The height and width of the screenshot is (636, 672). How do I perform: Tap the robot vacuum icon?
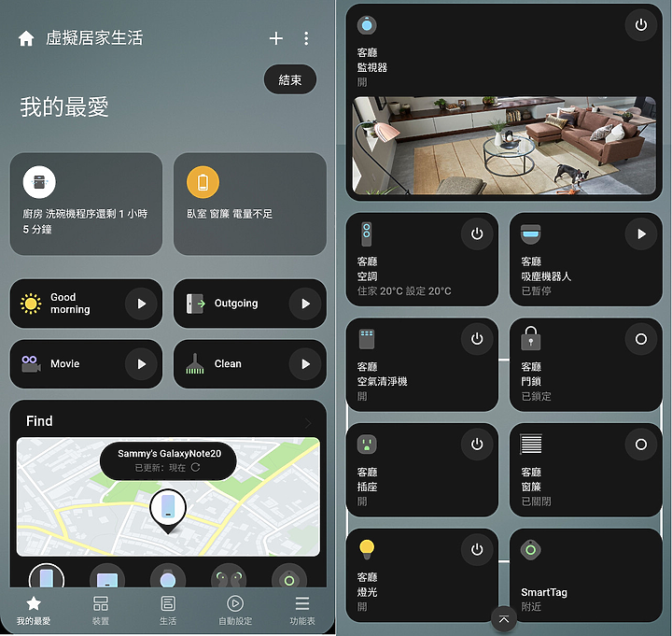(530, 234)
